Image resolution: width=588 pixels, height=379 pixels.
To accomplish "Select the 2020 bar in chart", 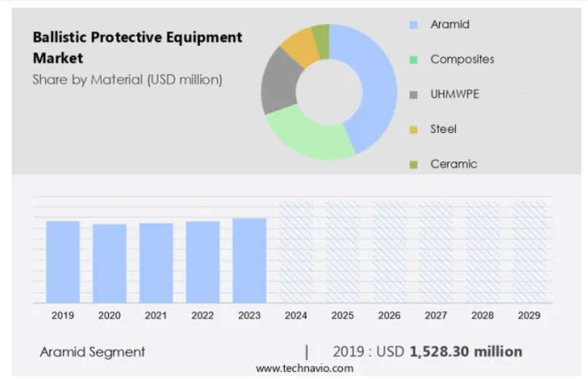I will 110,263.
